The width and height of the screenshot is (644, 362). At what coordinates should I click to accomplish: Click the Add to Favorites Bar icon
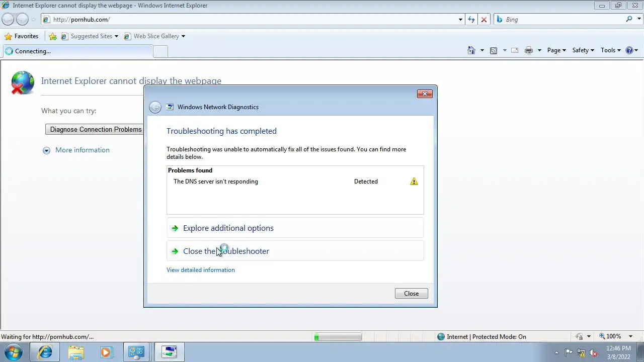(52, 36)
